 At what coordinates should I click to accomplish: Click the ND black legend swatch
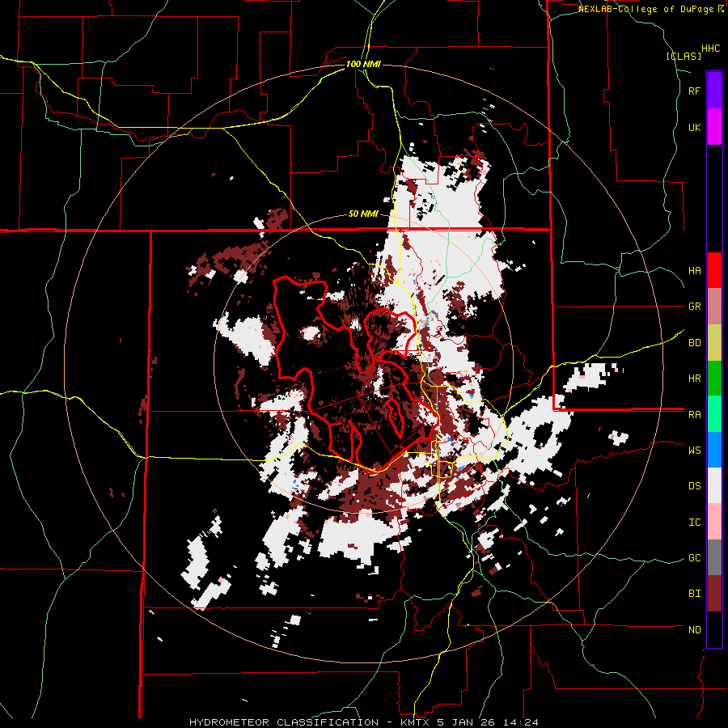coord(714,629)
